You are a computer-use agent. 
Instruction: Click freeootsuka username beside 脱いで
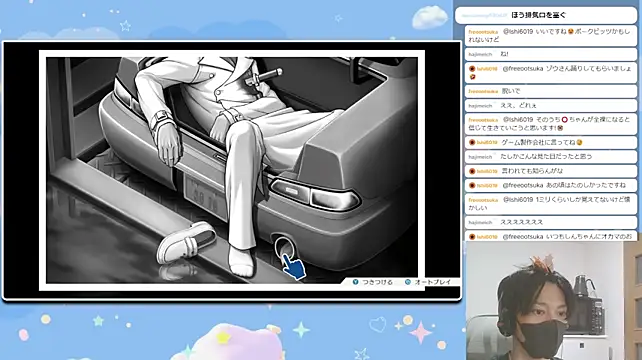pos(483,91)
